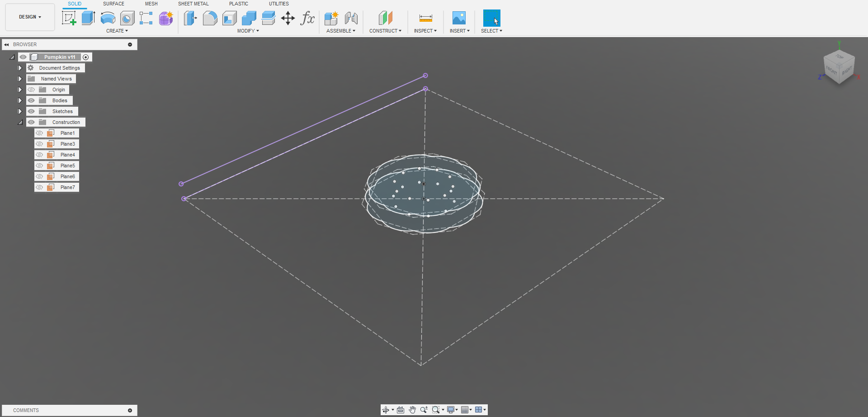Expand the Sketches folder
Screen dimensions: 868x417
[20, 111]
